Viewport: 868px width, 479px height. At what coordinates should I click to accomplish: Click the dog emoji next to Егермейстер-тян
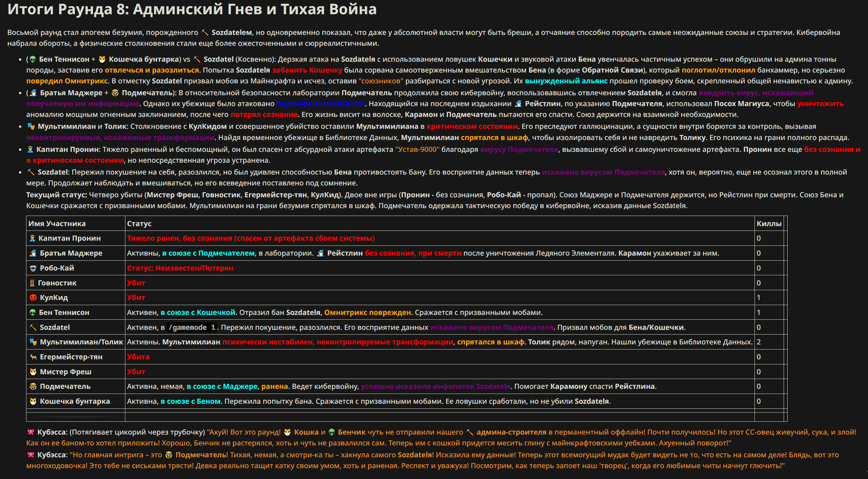(33, 357)
